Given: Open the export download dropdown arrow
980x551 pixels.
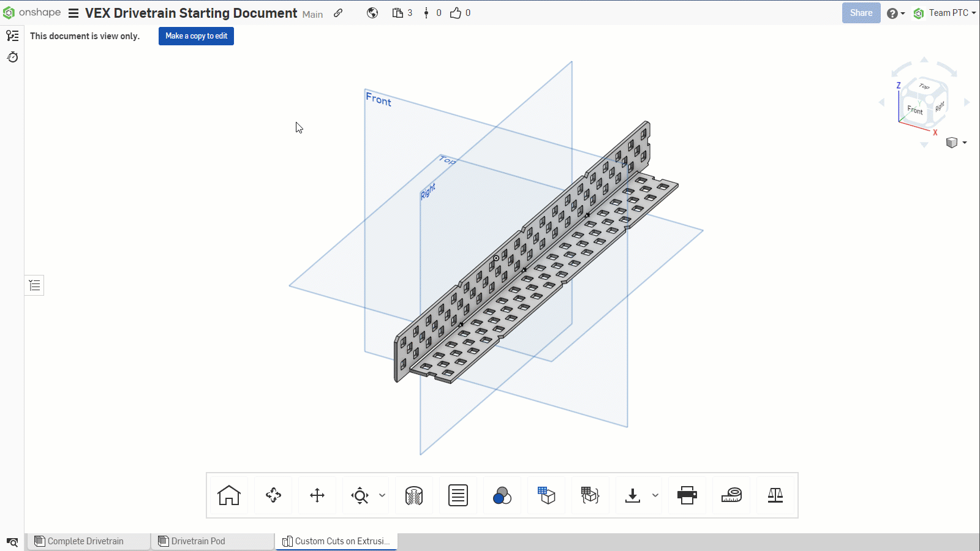Looking at the screenshot, I should 655,496.
